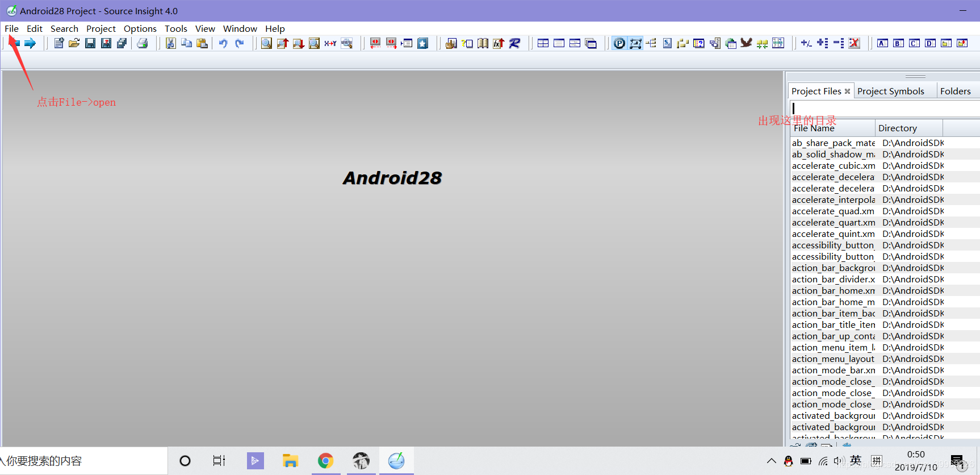Open File Explorer from the taskbar
The width and height of the screenshot is (980, 475).
290,461
